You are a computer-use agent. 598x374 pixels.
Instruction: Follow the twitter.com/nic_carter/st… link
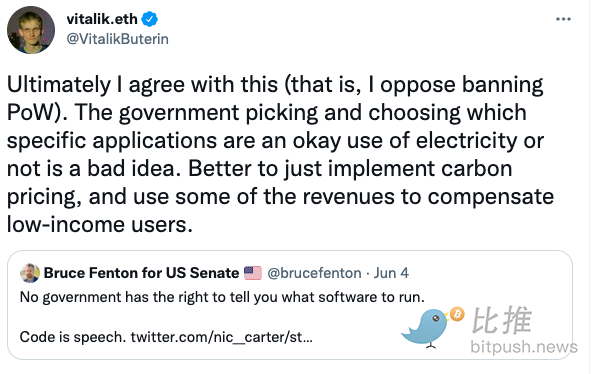click(222, 337)
